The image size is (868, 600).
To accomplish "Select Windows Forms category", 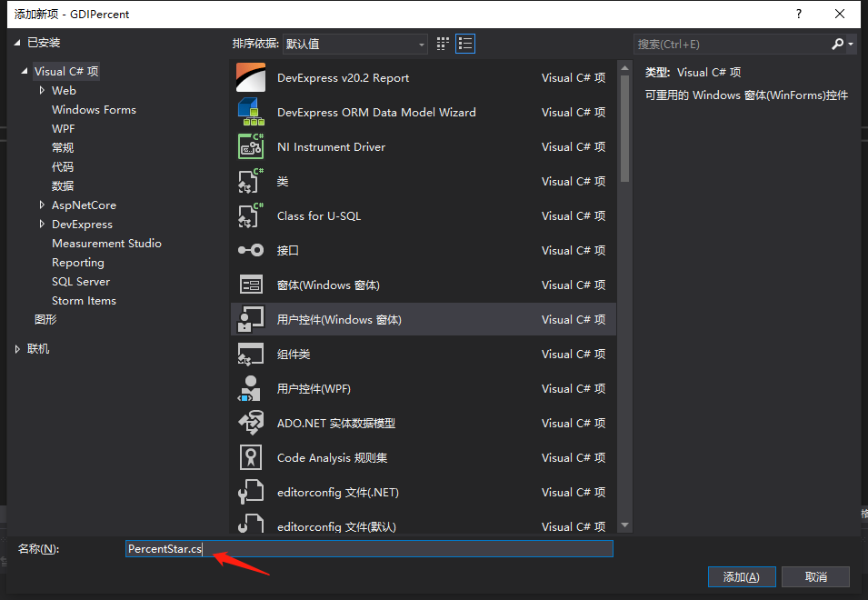I will point(94,110).
